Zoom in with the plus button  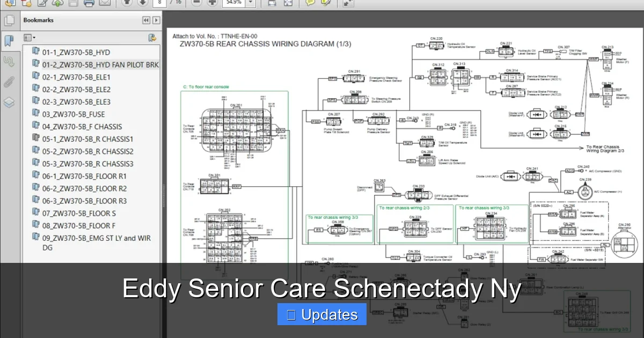(x=212, y=3)
